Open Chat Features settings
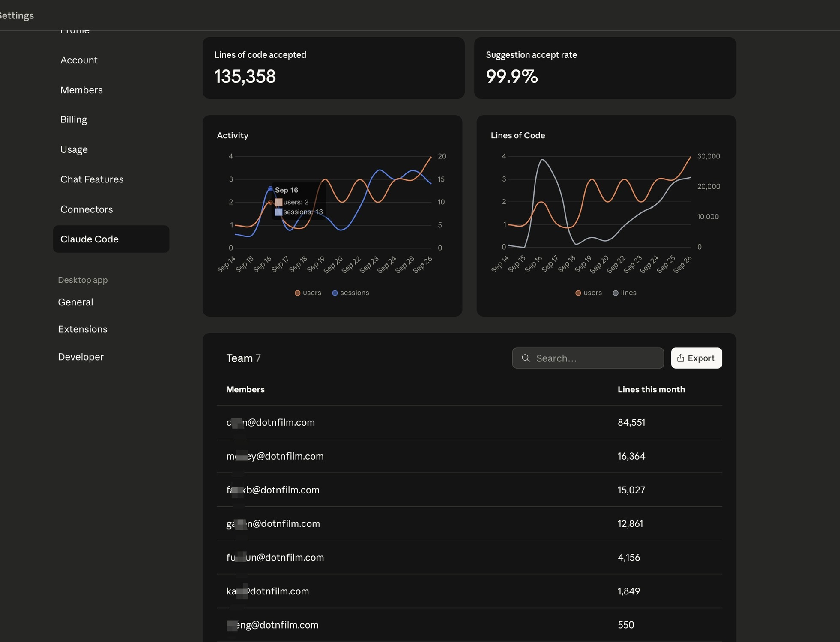840x642 pixels. [x=92, y=179]
